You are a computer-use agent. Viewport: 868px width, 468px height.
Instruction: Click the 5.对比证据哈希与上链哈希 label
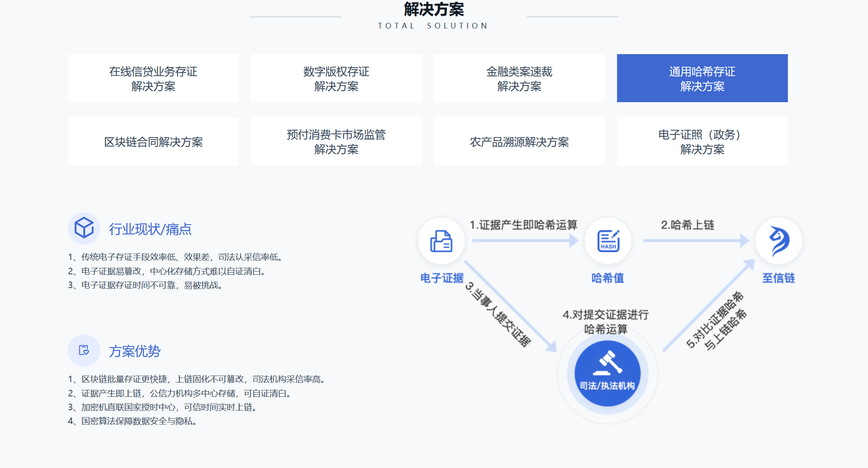(x=717, y=321)
